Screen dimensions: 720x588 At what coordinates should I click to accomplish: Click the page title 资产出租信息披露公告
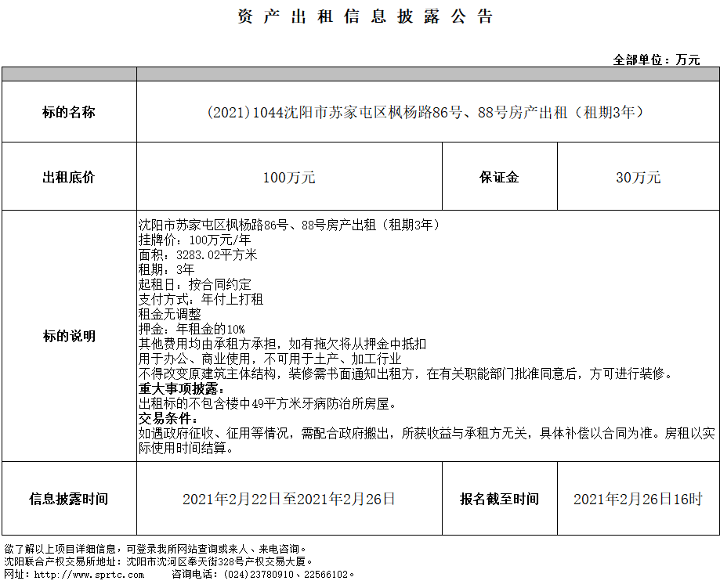coord(365,17)
